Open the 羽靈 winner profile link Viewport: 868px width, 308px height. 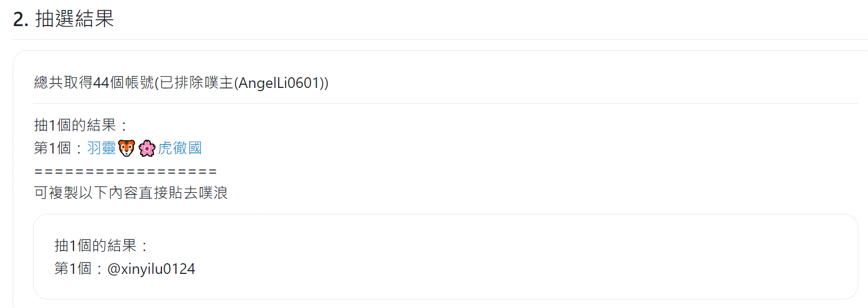coord(101,148)
